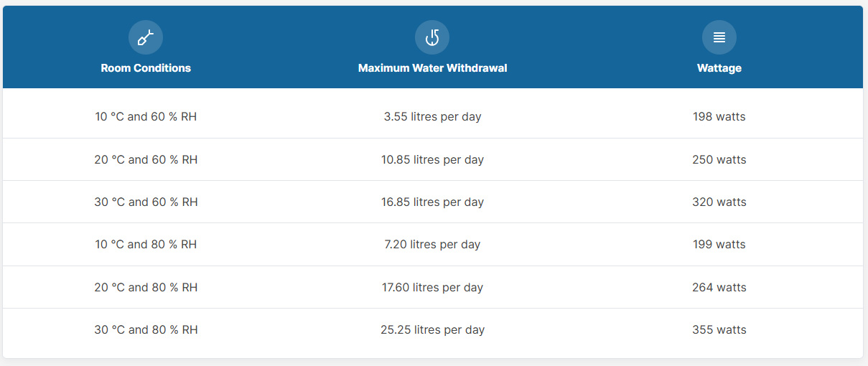Select the 7.20 litres per day value
Image resolution: width=868 pixels, height=366 pixels.
[432, 244]
